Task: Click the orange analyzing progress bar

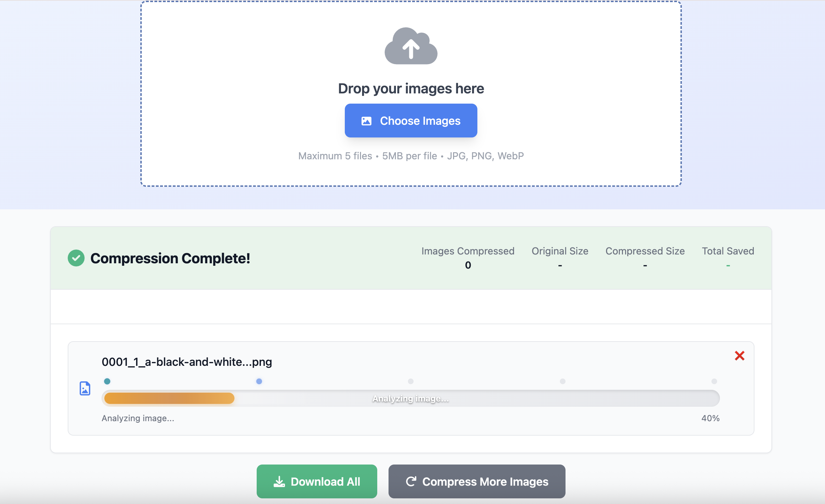Action: point(169,398)
